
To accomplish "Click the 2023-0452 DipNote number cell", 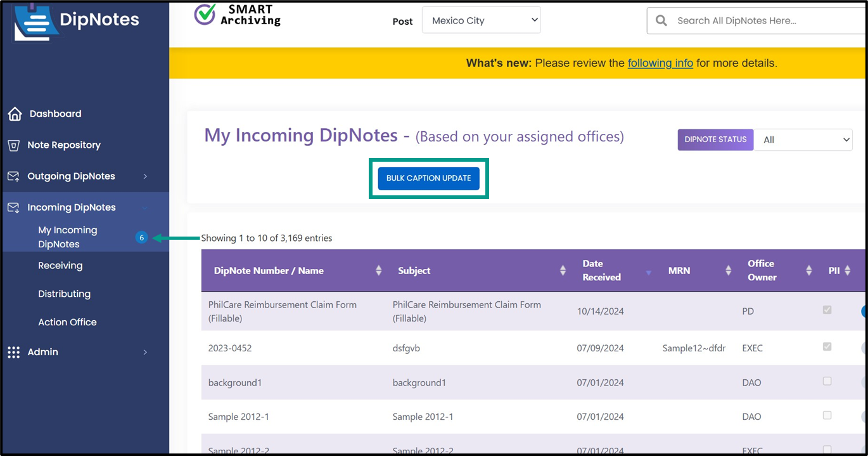I will coord(230,348).
